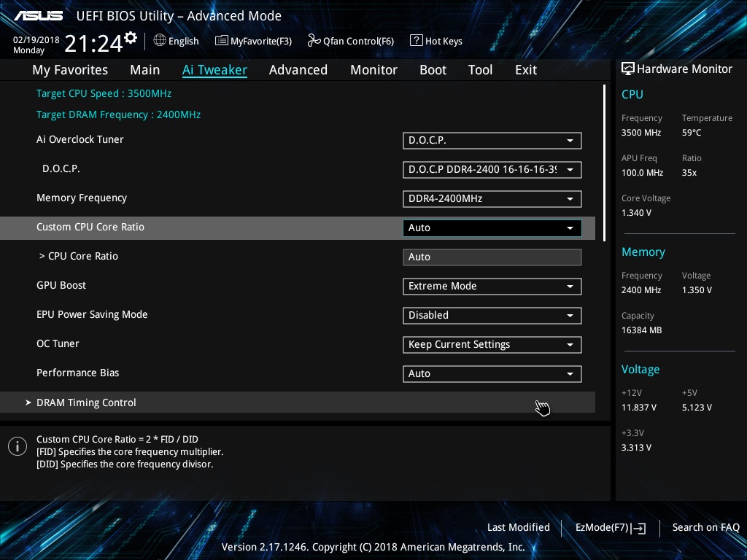Open the Custom CPU Core Ratio dropdown
The height and width of the screenshot is (560, 747).
click(x=492, y=227)
